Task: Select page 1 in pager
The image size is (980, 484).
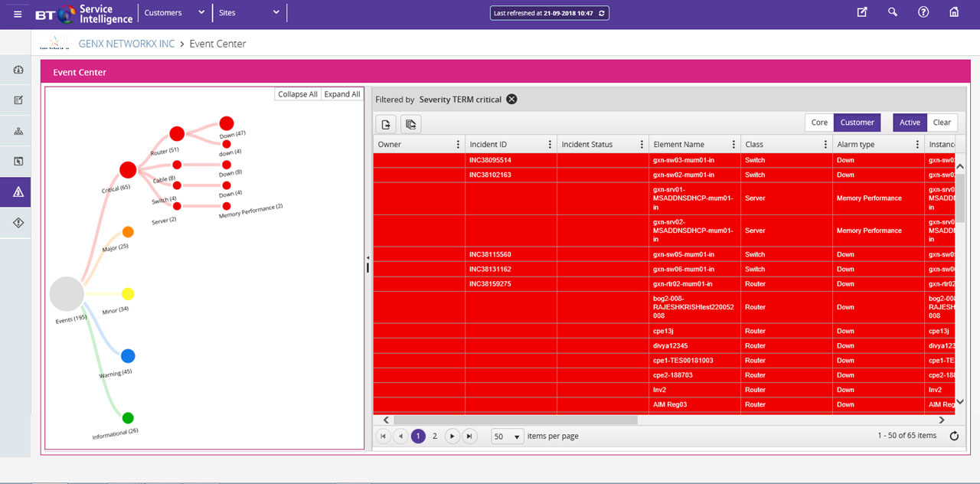Action: [418, 437]
